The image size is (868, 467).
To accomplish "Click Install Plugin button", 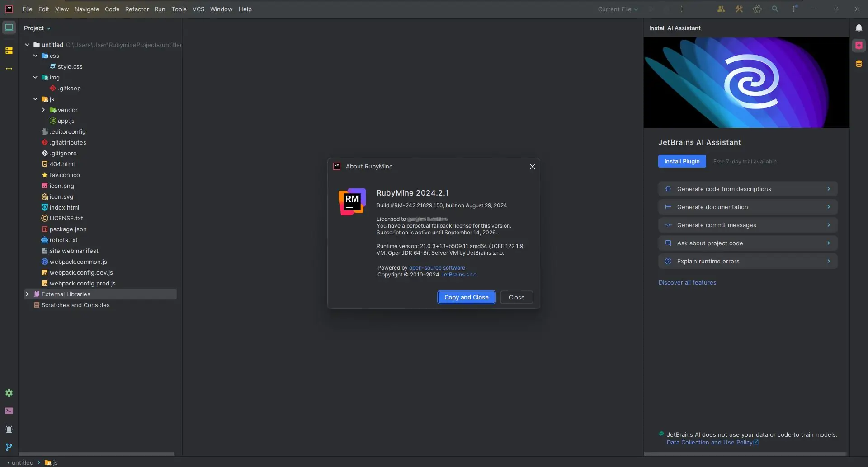I will pyautogui.click(x=682, y=161).
